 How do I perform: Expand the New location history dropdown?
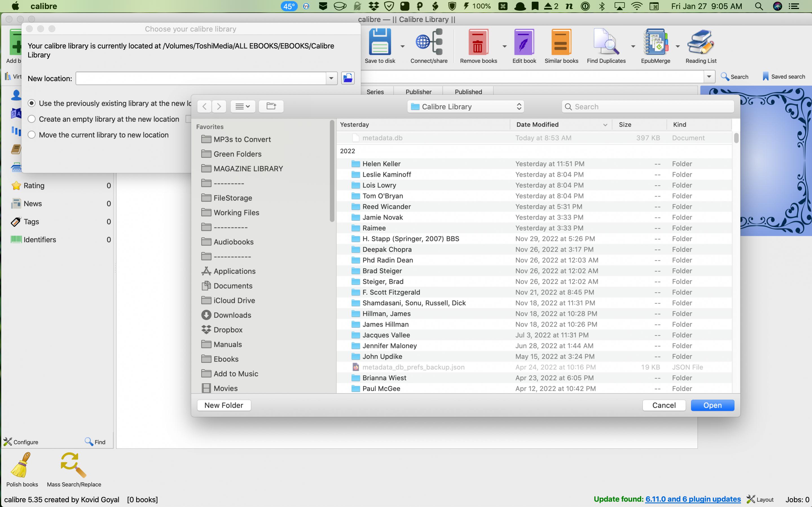(331, 78)
